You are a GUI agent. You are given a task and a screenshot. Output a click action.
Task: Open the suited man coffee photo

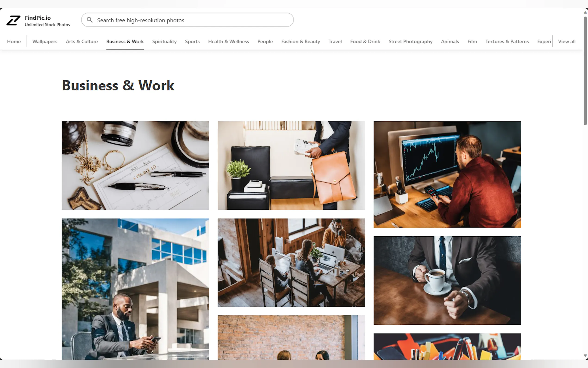tap(447, 280)
